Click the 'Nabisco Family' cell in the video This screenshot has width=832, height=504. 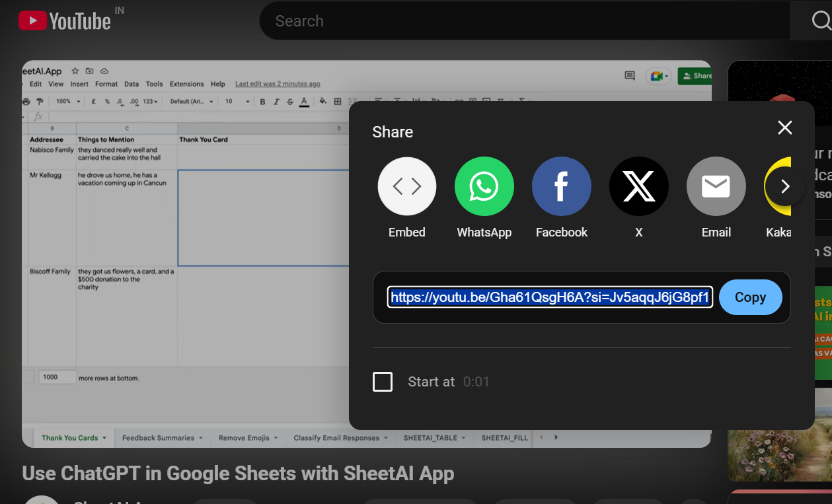[52, 157]
